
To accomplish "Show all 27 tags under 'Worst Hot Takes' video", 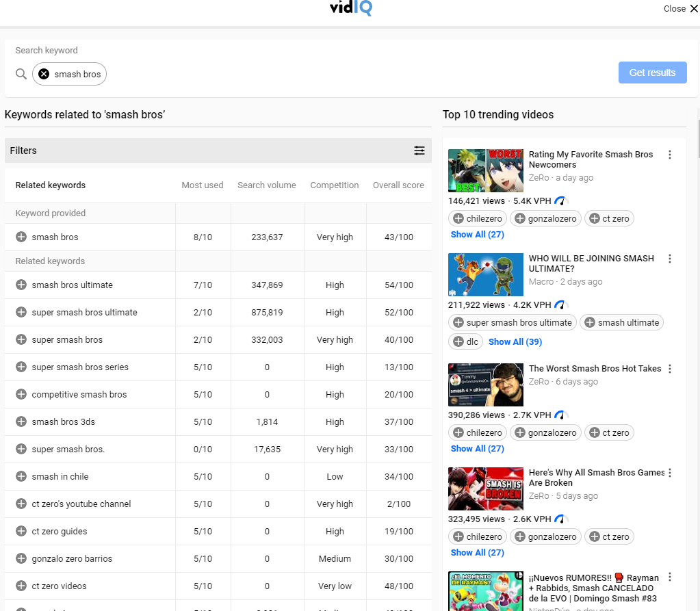I will tap(477, 449).
